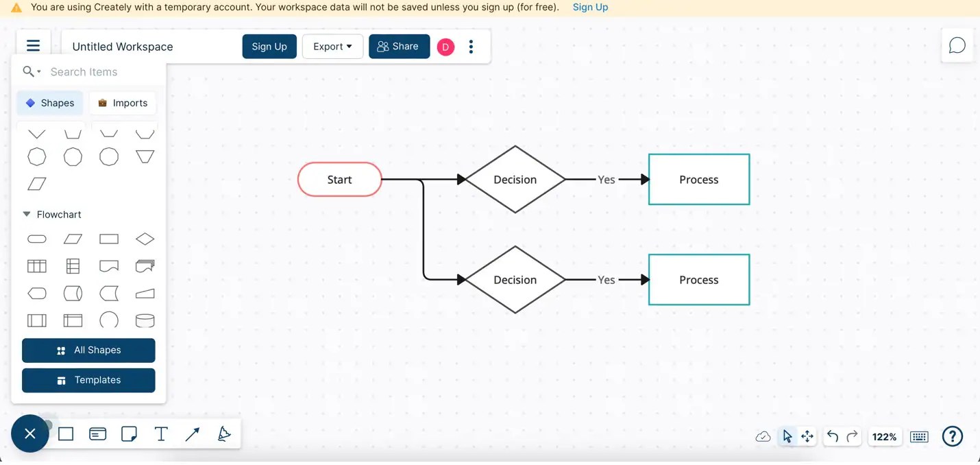
Task: Open the Export dropdown
Action: (332, 46)
